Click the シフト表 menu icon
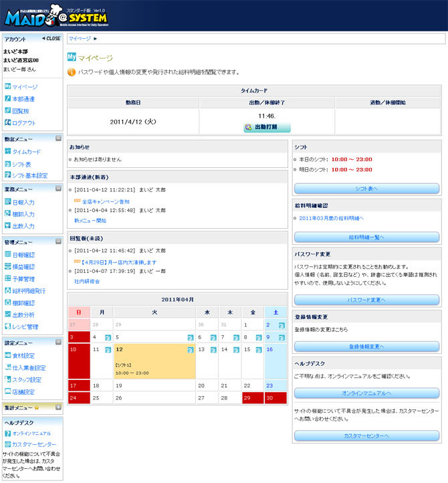Viewport: 448px width, 483px height. point(8,164)
